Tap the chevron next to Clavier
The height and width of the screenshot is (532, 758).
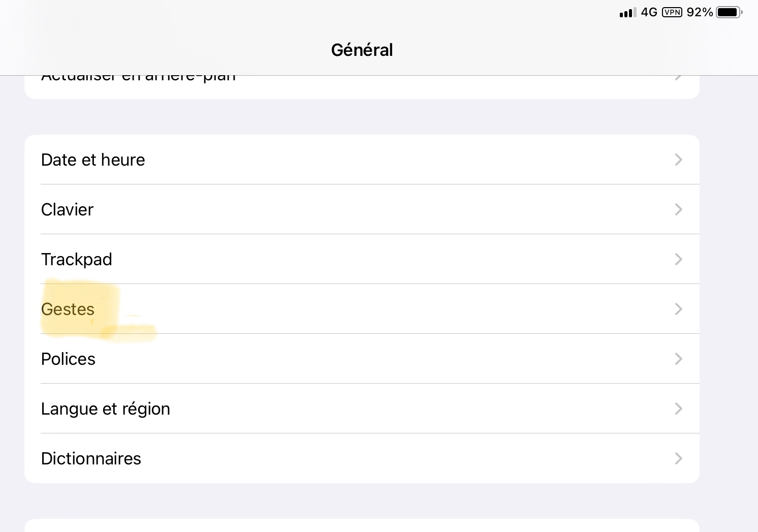tap(678, 210)
